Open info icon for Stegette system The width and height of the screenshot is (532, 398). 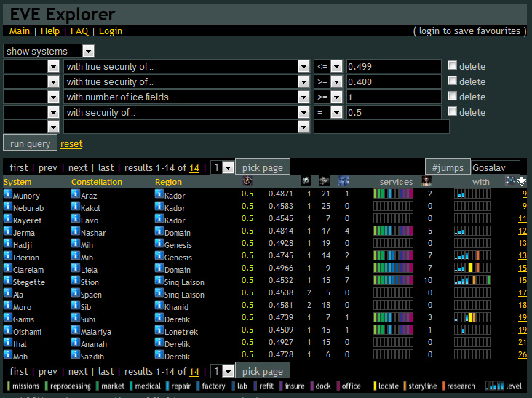(8, 280)
